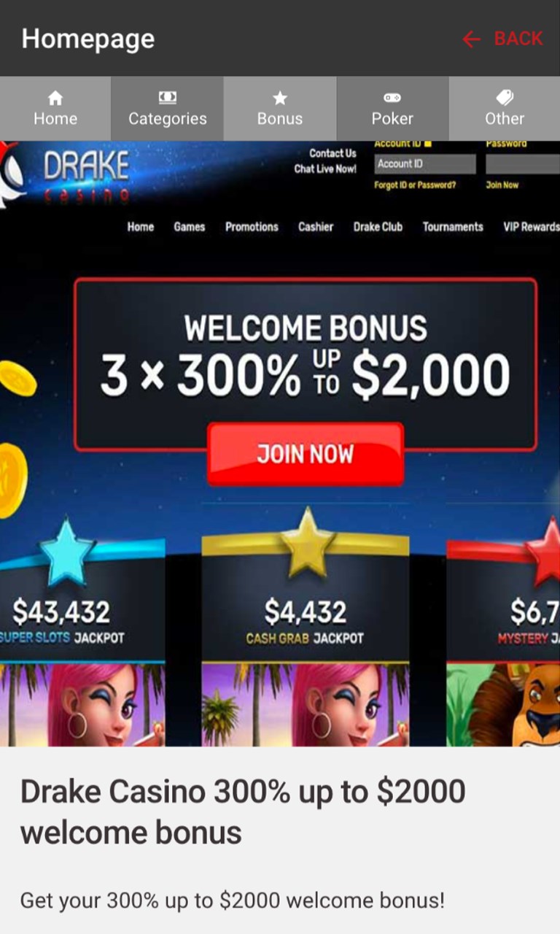
Task: Tap the Poker gamepad icon
Action: pyautogui.click(x=392, y=98)
